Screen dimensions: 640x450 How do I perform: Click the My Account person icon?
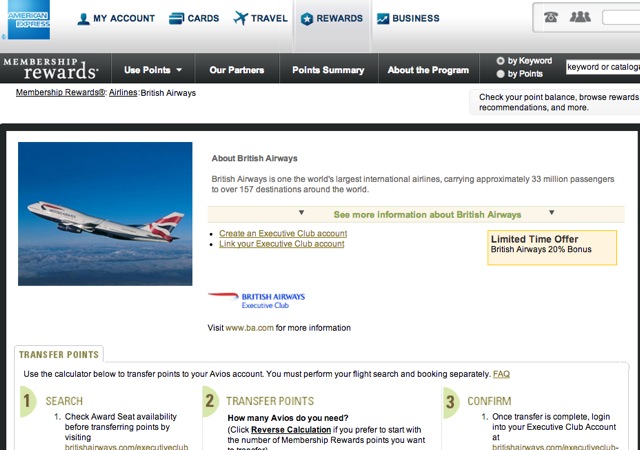point(83,19)
